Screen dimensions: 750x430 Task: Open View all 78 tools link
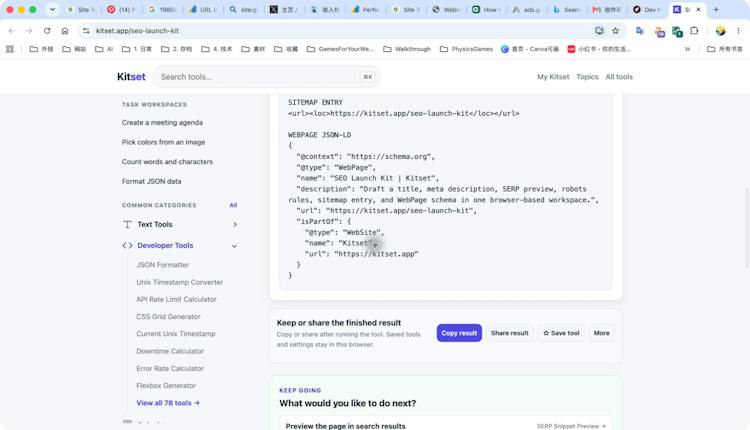point(168,403)
